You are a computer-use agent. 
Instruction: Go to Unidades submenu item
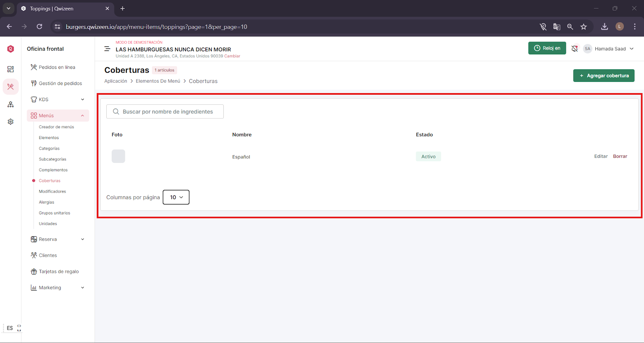pos(48,224)
